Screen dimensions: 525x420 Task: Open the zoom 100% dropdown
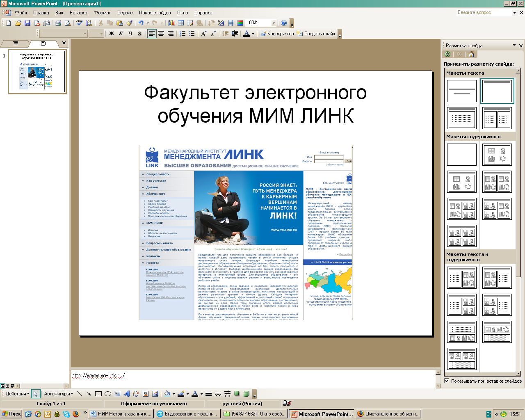pyautogui.click(x=274, y=23)
